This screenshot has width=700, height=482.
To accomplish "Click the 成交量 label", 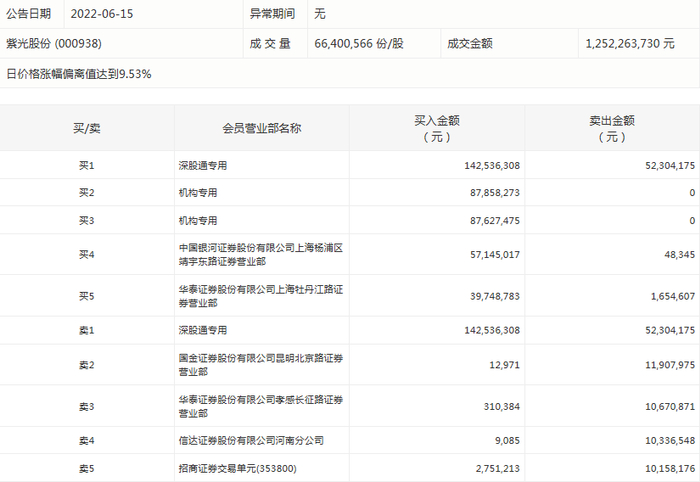I will (270, 44).
